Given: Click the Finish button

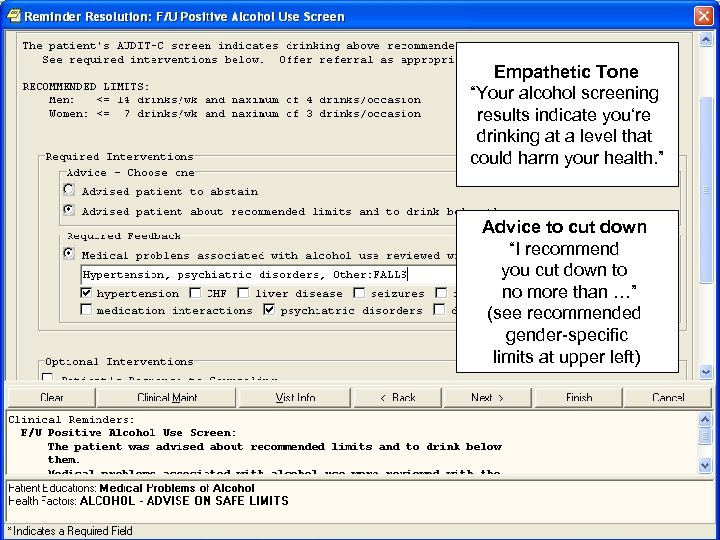Looking at the screenshot, I should pos(579,398).
